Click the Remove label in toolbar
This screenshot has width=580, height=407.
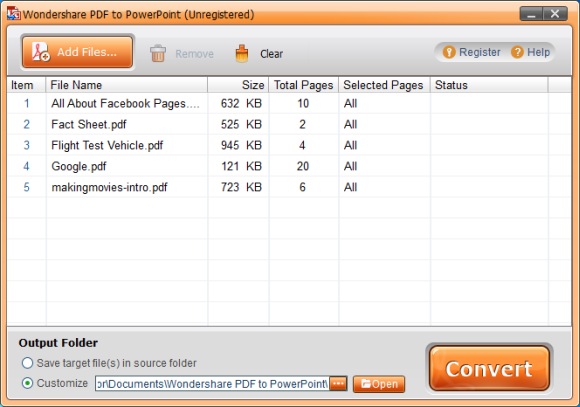(194, 54)
